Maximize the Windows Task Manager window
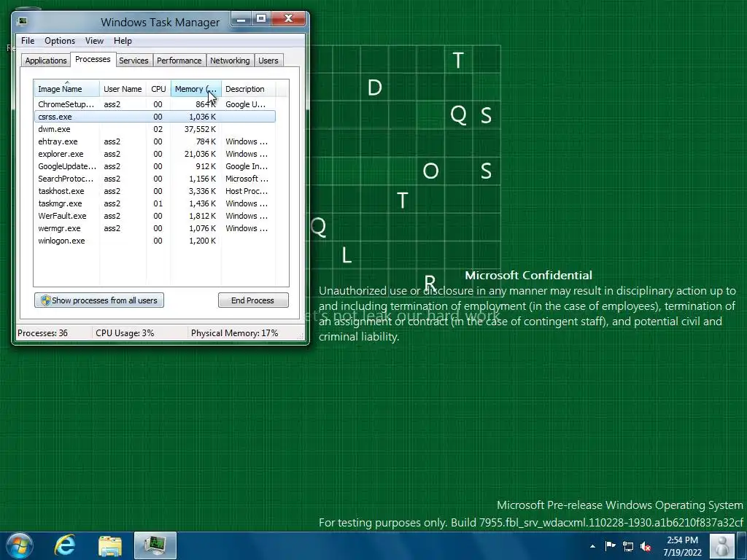This screenshot has height=560, width=747. 261,19
